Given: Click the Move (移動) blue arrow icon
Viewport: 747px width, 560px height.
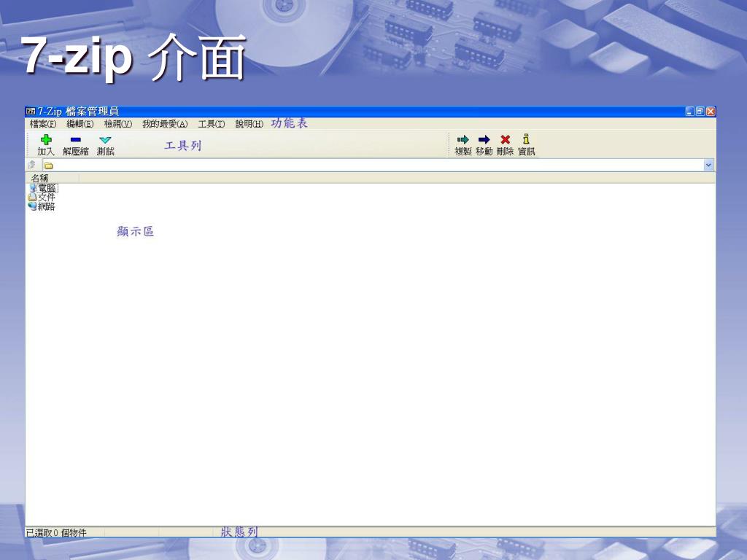Looking at the screenshot, I should pos(484,139).
